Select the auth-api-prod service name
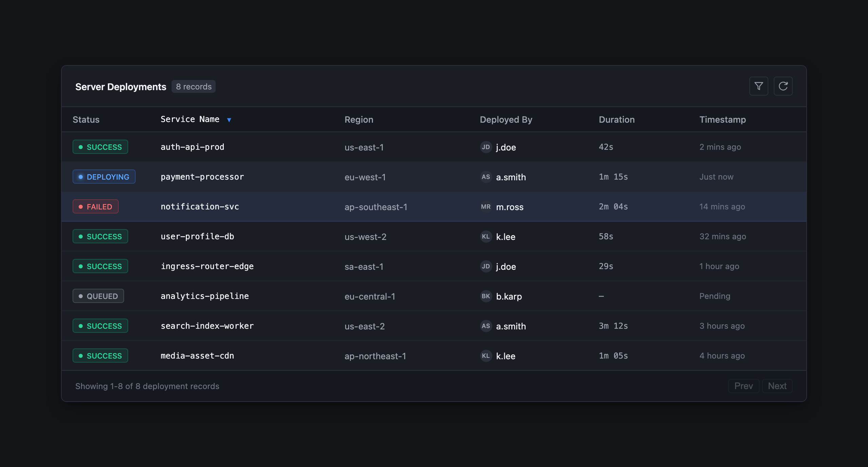 192,147
